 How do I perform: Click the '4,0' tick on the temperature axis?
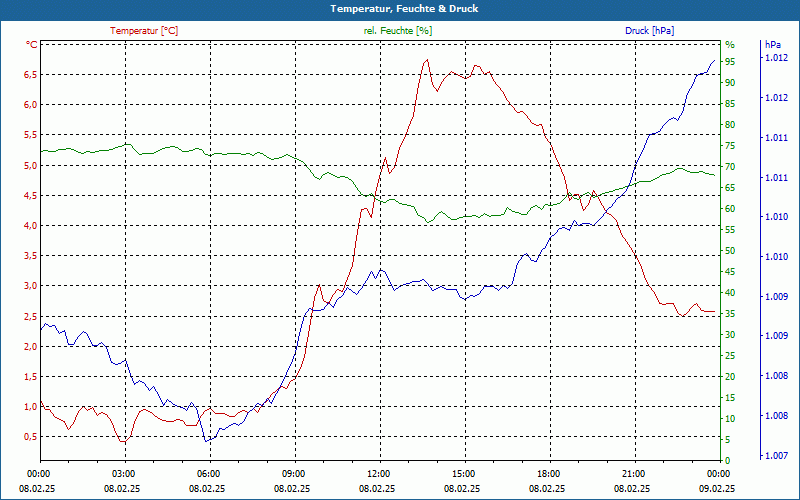pos(31,226)
